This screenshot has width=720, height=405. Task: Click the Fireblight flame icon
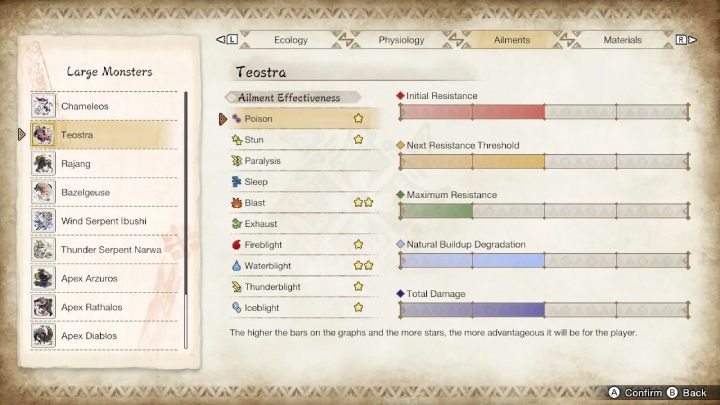(236, 244)
